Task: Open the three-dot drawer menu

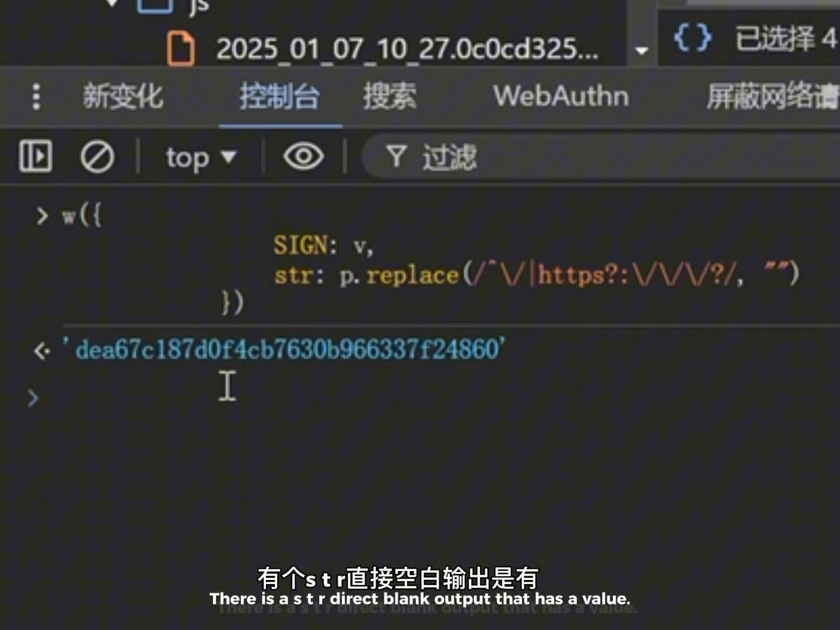Action: [x=36, y=96]
